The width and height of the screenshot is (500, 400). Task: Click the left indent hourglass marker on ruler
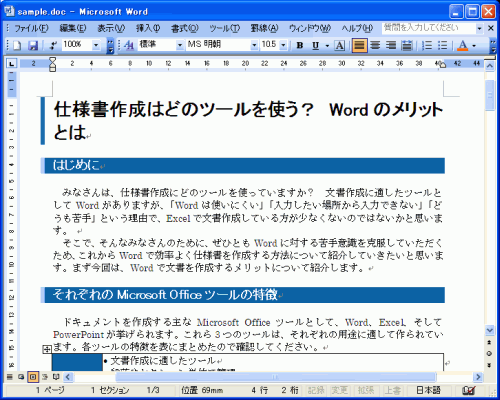point(53,64)
